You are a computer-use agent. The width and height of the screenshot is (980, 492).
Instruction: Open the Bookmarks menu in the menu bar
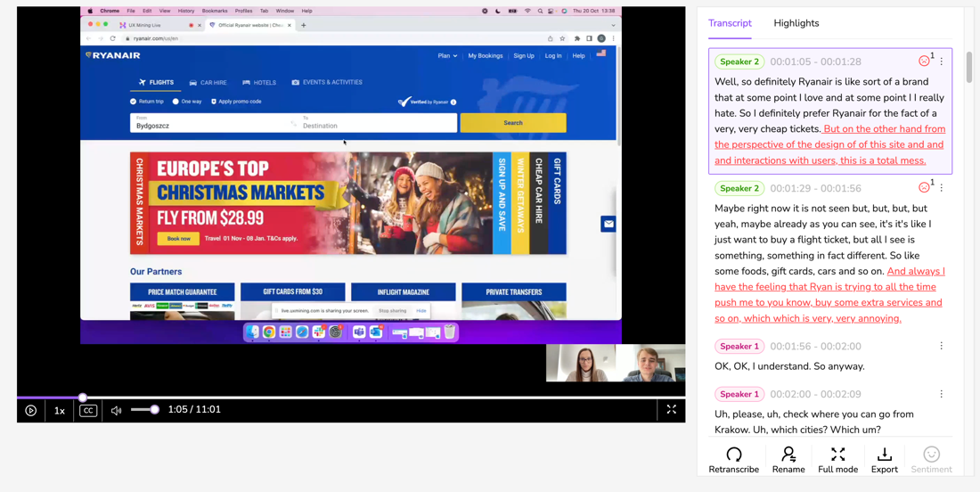pos(215,11)
